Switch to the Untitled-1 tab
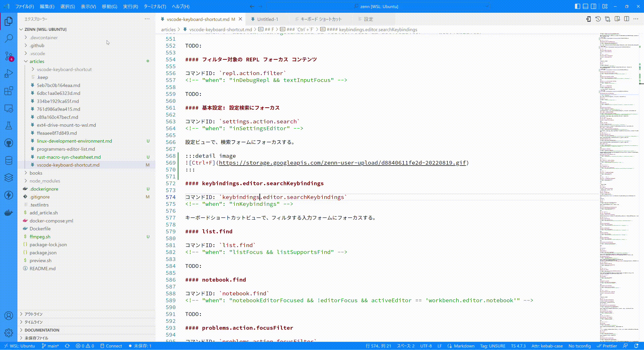644x350 pixels. pyautogui.click(x=267, y=19)
